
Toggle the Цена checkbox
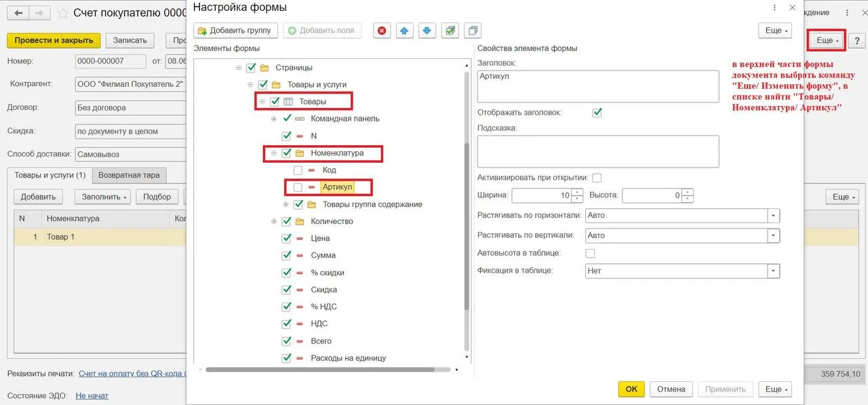click(286, 239)
